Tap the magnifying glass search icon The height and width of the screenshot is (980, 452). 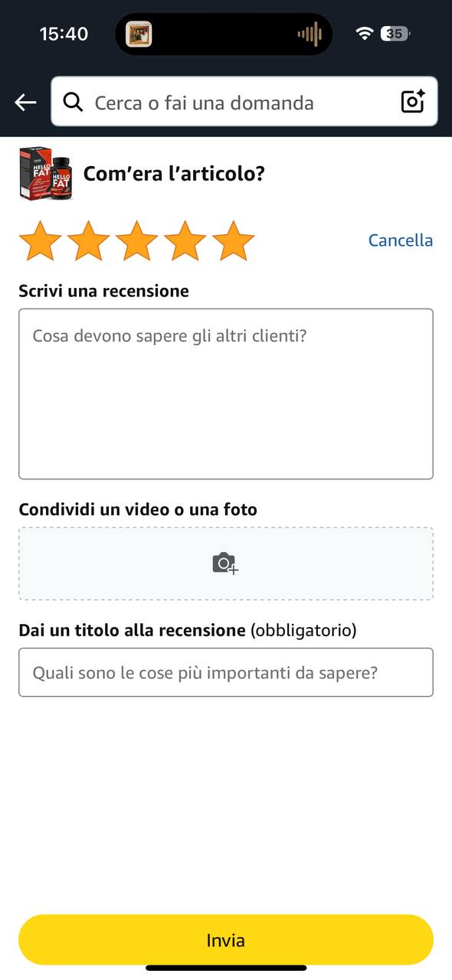(74, 102)
